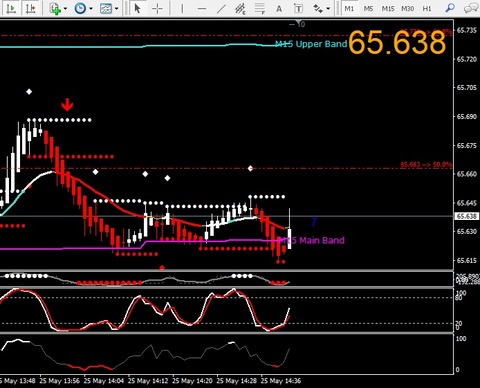Select the Vertical Line tool
Viewport: 480px width, 388px height.
[x=182, y=8]
